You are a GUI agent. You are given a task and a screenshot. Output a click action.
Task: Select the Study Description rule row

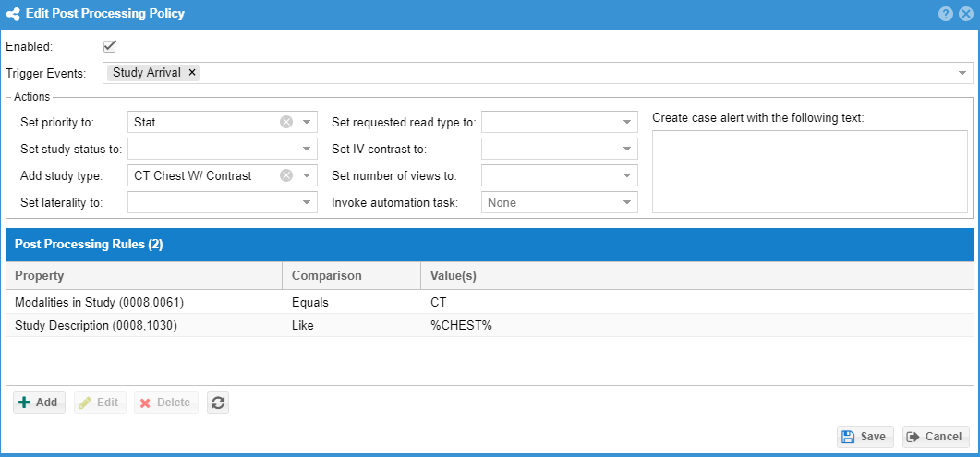pos(490,325)
